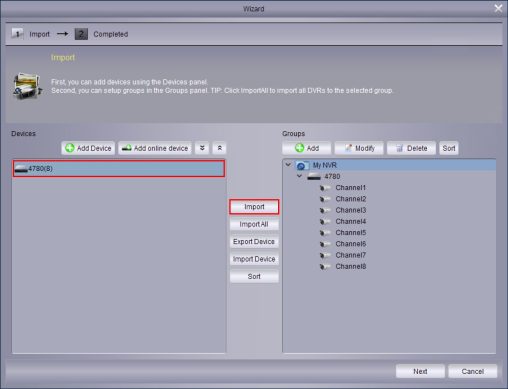
Task: Collapse the 4780 device node in Groups
Action: pyautogui.click(x=299, y=176)
